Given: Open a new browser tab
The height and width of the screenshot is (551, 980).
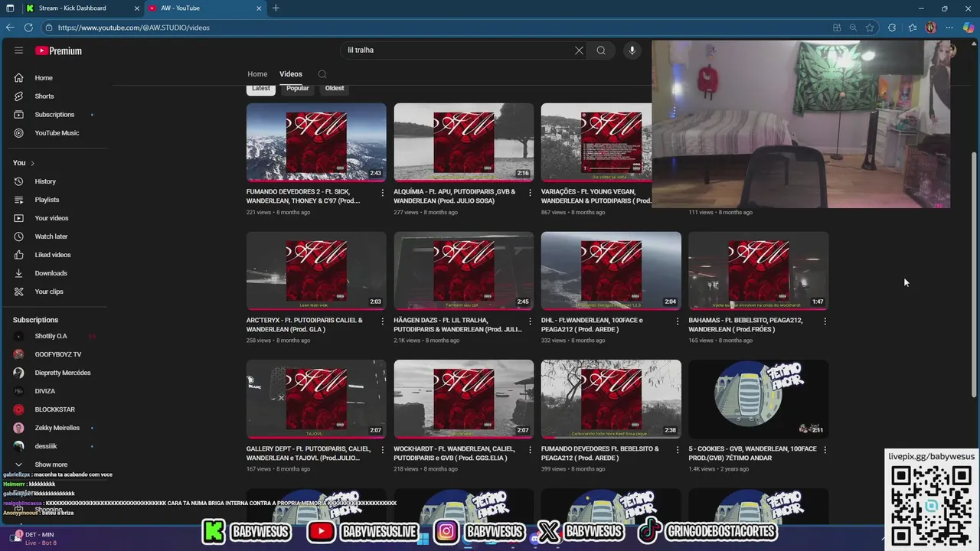Looking at the screenshot, I should (276, 8).
